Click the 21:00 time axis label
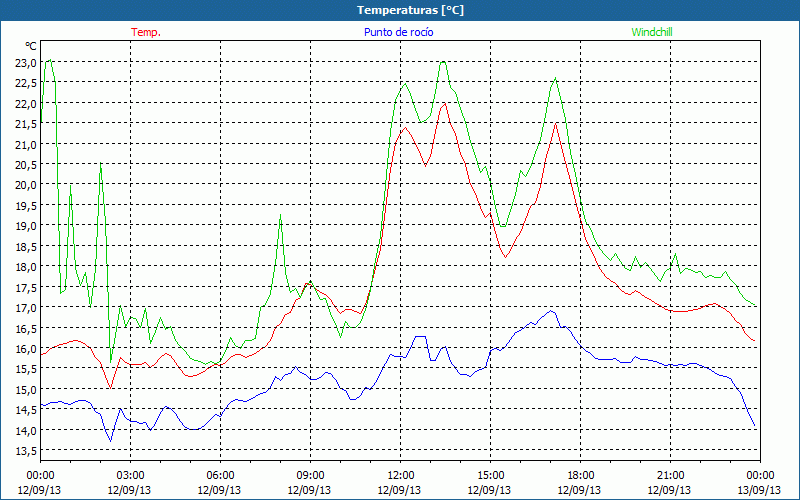Viewport: 800px width, 500px height. click(670, 476)
